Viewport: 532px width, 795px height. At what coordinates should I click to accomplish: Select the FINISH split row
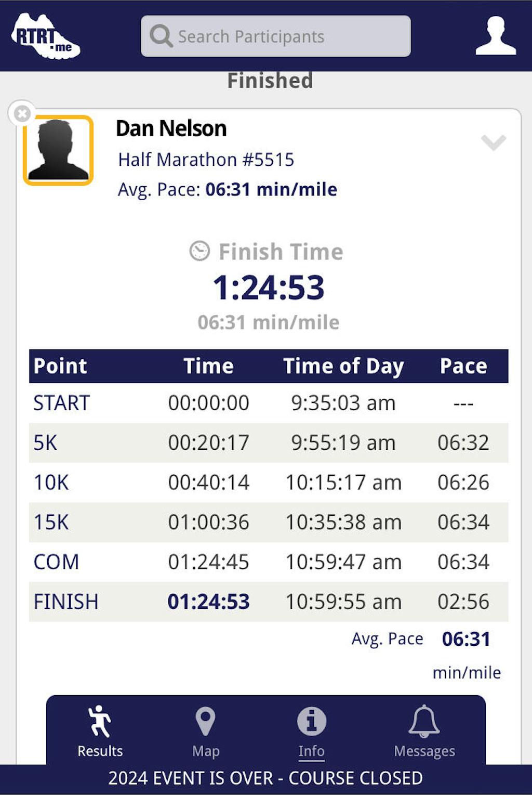click(268, 602)
